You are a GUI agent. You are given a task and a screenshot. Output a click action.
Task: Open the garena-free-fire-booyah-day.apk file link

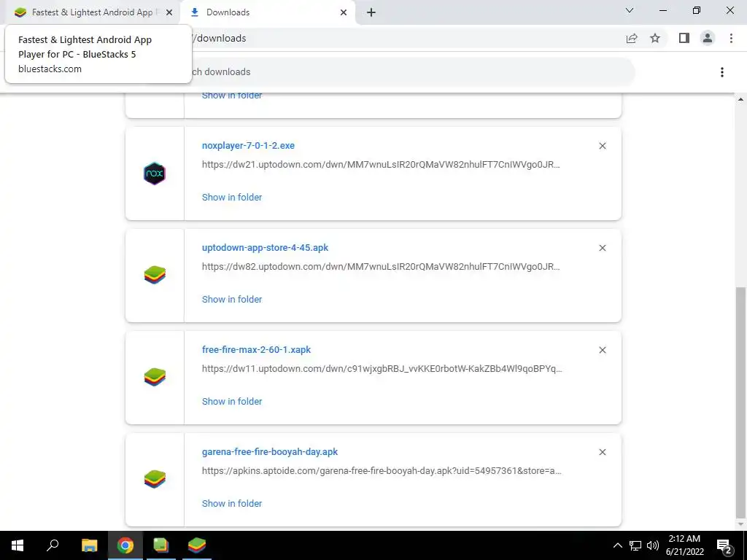270,451
